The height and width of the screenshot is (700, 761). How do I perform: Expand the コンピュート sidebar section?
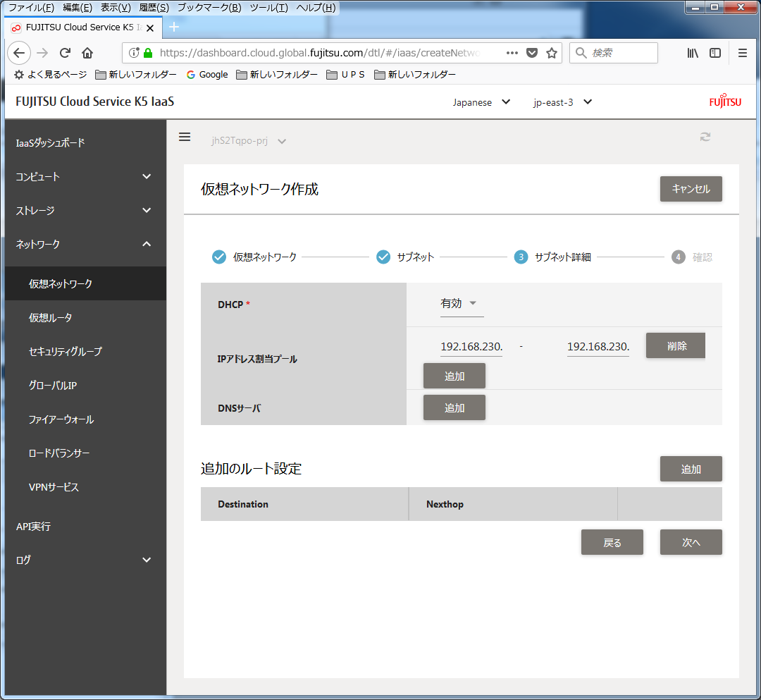[85, 177]
